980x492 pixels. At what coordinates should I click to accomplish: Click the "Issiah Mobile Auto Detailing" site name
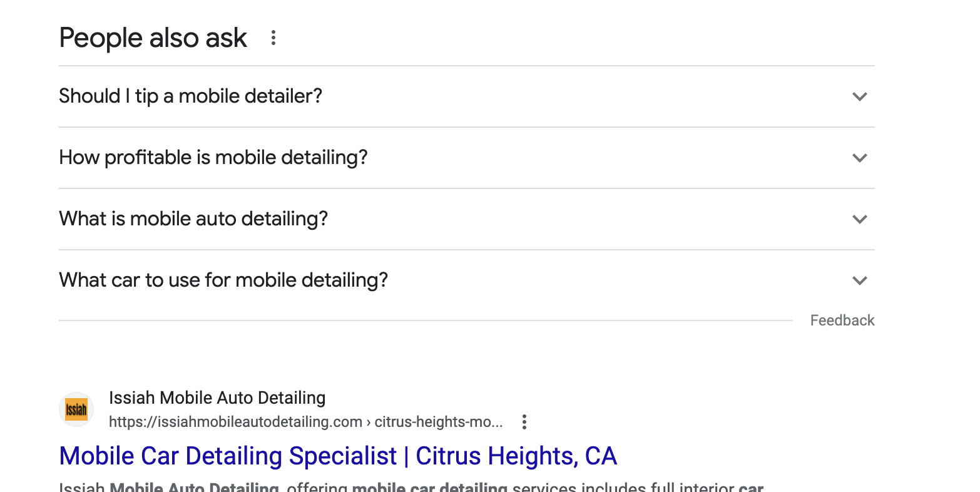click(217, 398)
